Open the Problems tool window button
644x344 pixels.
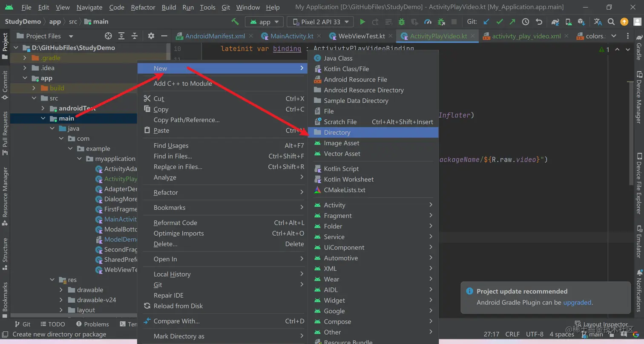92,324
